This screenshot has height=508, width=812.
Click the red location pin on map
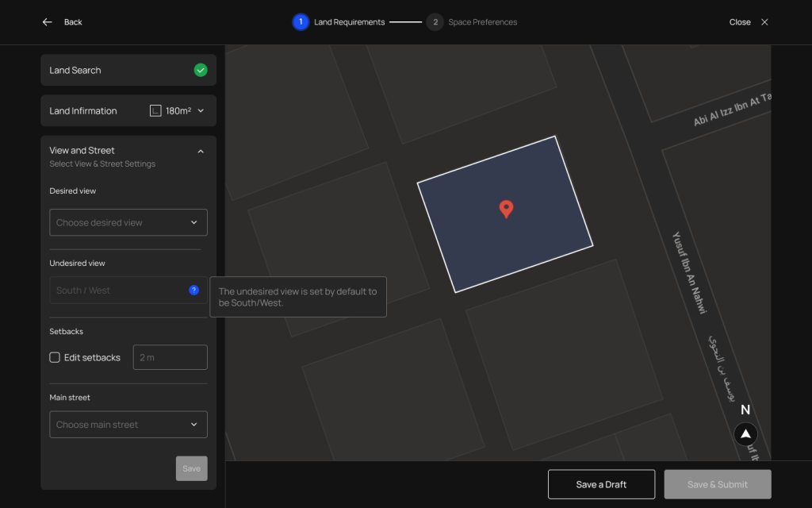pyautogui.click(x=506, y=209)
